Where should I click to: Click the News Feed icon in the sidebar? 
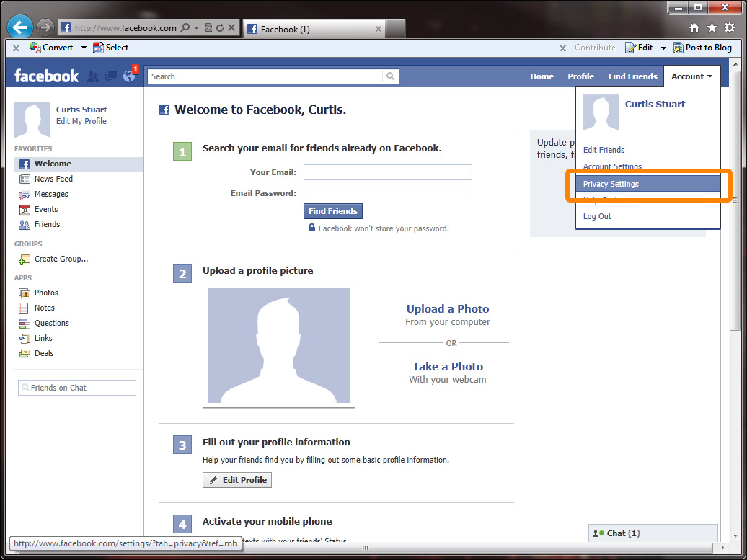coord(25,179)
